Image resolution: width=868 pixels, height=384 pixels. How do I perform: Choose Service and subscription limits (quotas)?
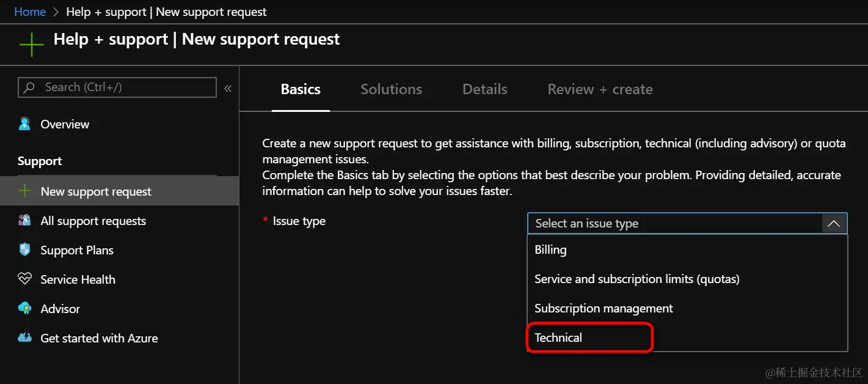click(687, 279)
